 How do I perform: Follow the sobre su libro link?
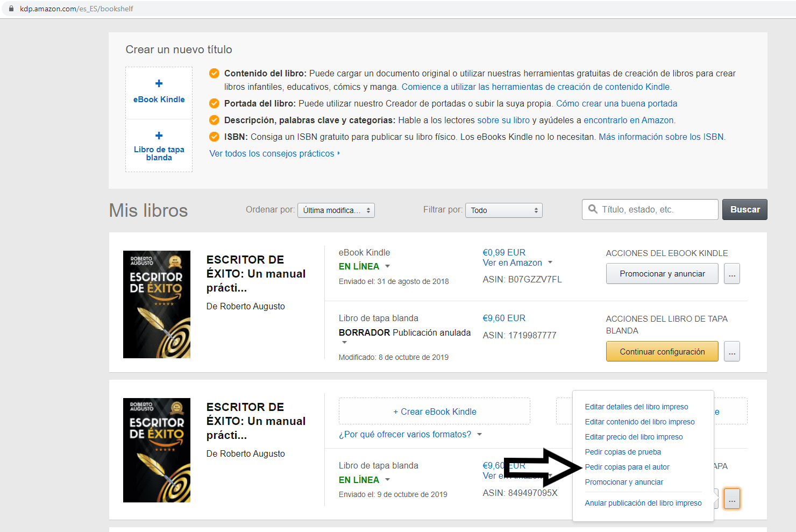pos(503,120)
